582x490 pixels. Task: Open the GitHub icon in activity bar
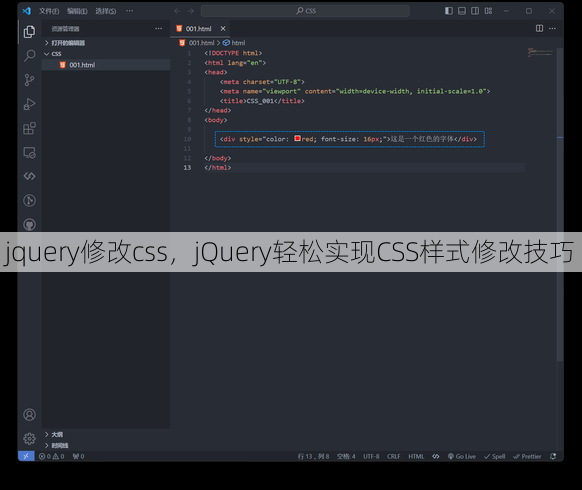click(x=29, y=224)
